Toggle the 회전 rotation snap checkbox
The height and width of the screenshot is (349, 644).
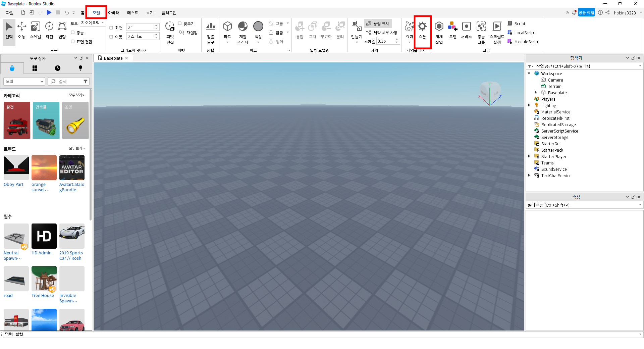coord(111,28)
